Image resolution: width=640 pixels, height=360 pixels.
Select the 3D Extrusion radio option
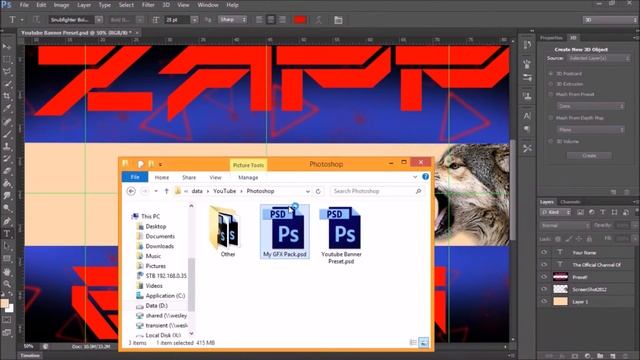coord(551,84)
